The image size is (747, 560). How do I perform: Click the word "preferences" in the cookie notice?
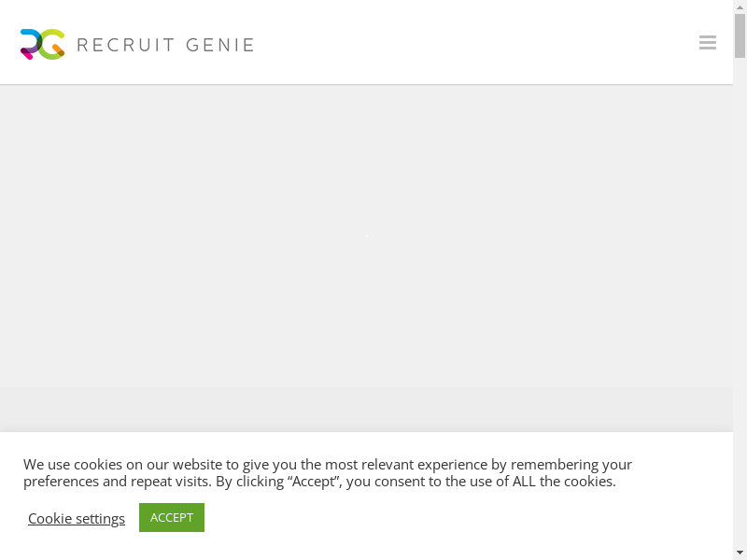coord(61,482)
